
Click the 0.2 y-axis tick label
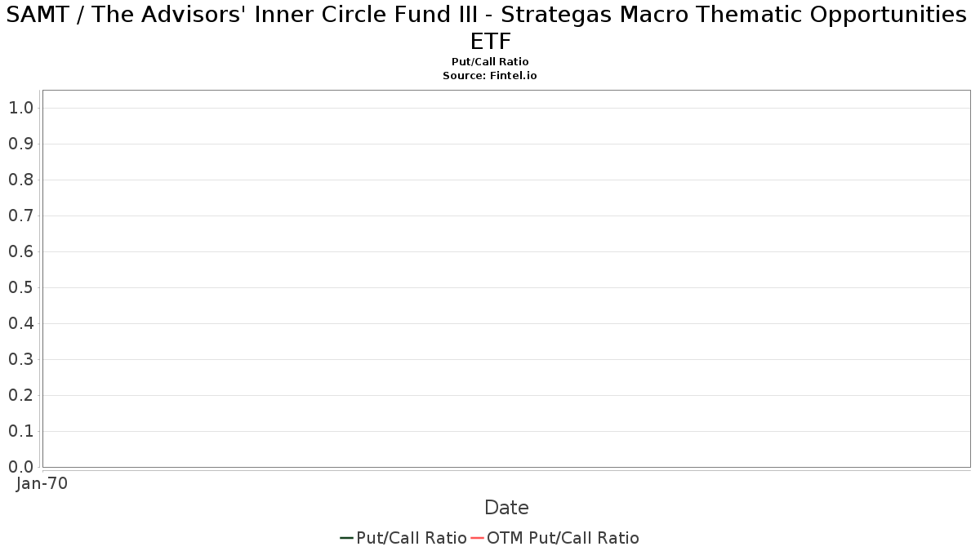tap(21, 395)
